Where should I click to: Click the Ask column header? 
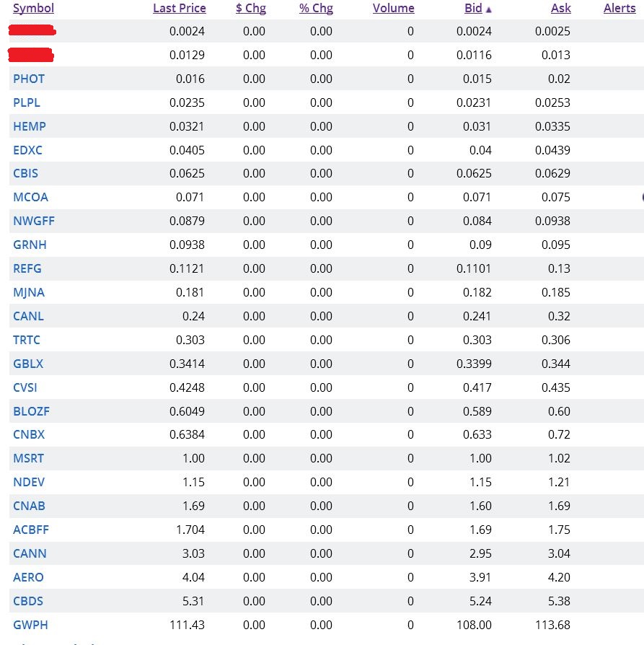click(x=560, y=9)
